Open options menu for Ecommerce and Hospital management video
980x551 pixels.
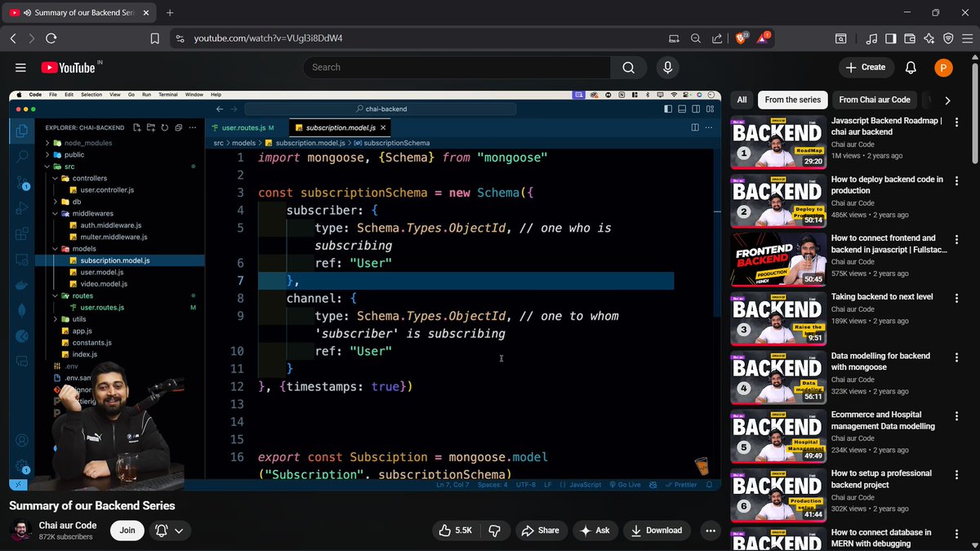pyautogui.click(x=957, y=415)
